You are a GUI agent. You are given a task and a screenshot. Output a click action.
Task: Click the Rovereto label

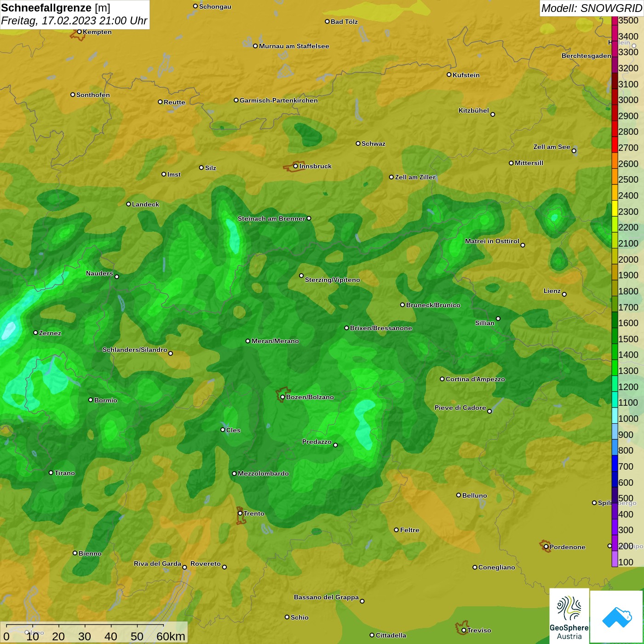206,563
